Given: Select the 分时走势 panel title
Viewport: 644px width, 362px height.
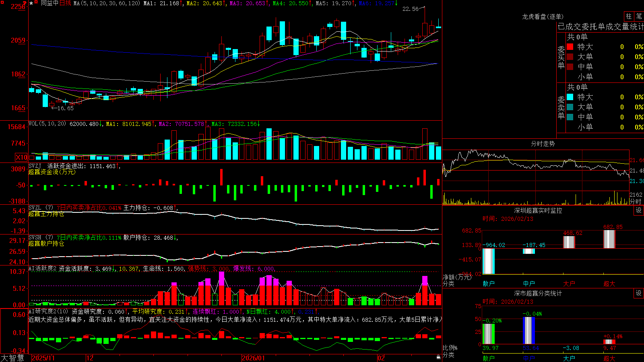Looking at the screenshot, I should [x=543, y=144].
